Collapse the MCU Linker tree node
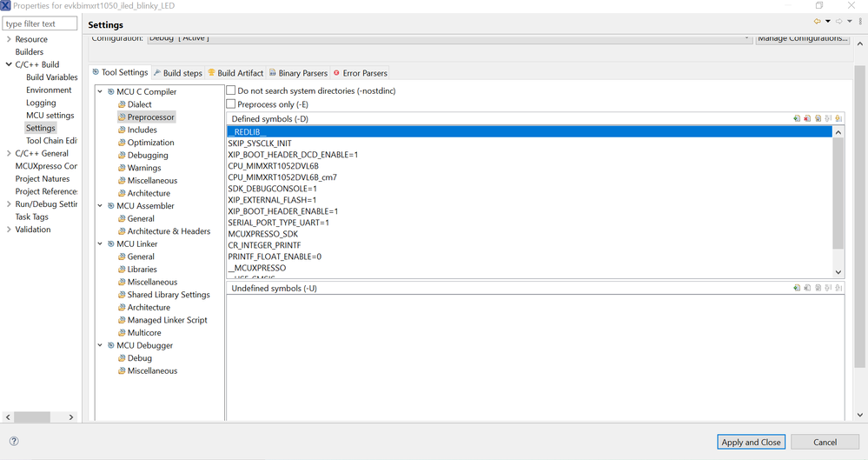868x460 pixels. [100, 243]
